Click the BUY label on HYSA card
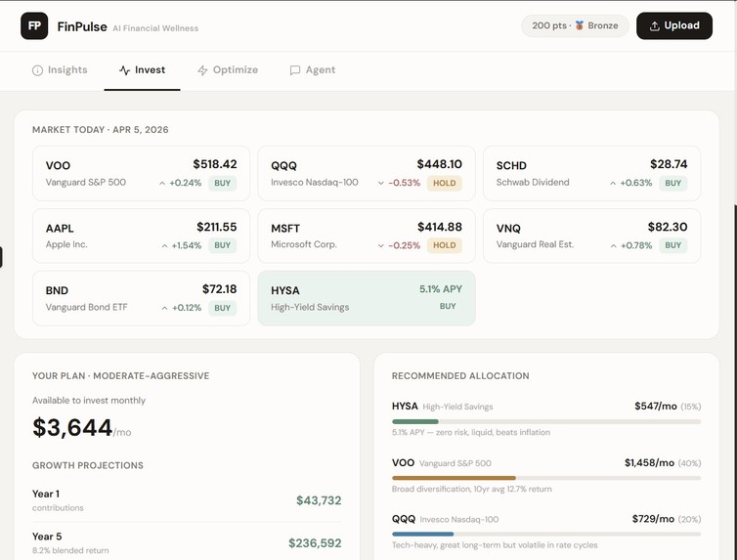 coord(448,306)
